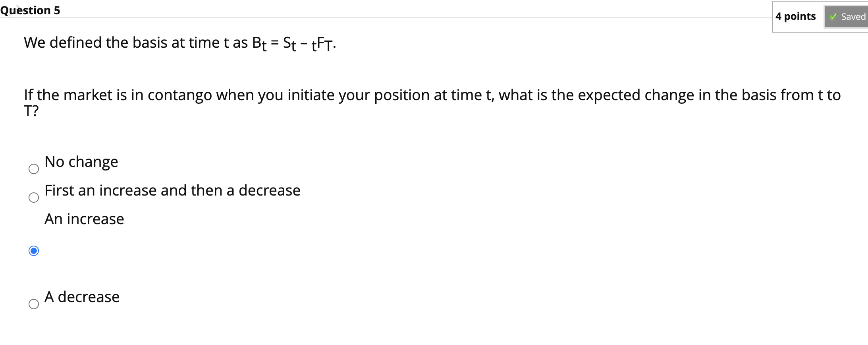Image resolution: width=868 pixels, height=345 pixels.
Task: Click the points indicator next to Saved
Action: (796, 16)
